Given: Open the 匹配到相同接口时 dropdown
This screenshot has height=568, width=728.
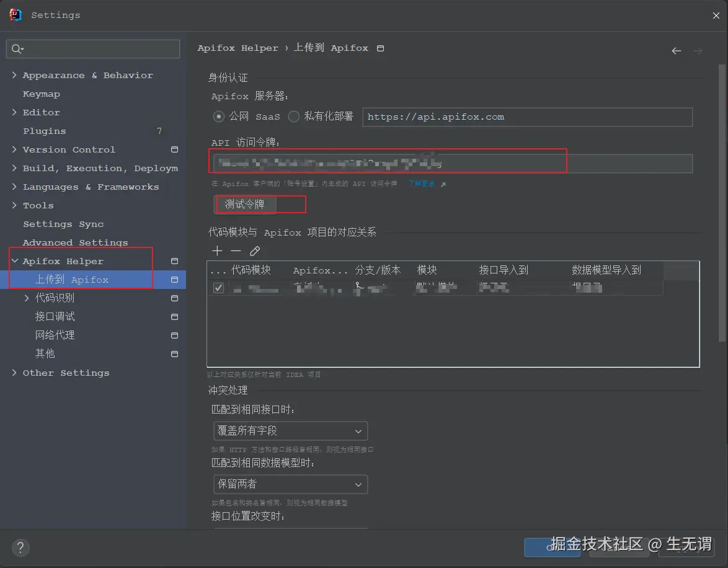Looking at the screenshot, I should tap(291, 431).
